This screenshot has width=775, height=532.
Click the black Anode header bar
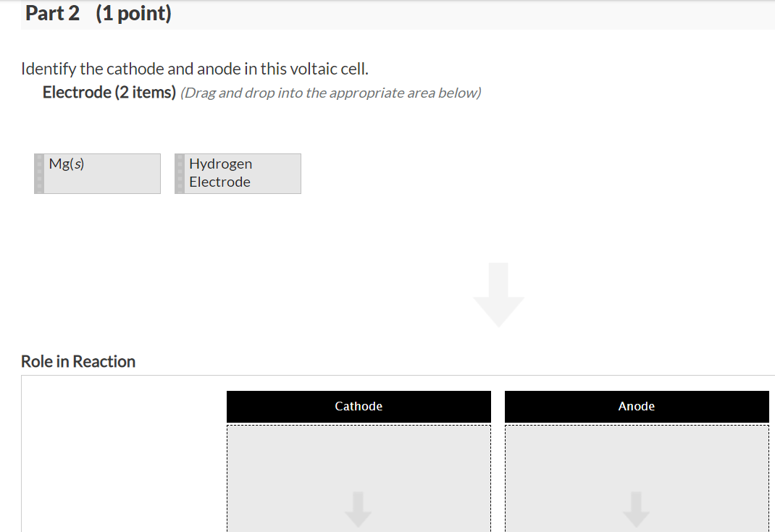pos(636,406)
